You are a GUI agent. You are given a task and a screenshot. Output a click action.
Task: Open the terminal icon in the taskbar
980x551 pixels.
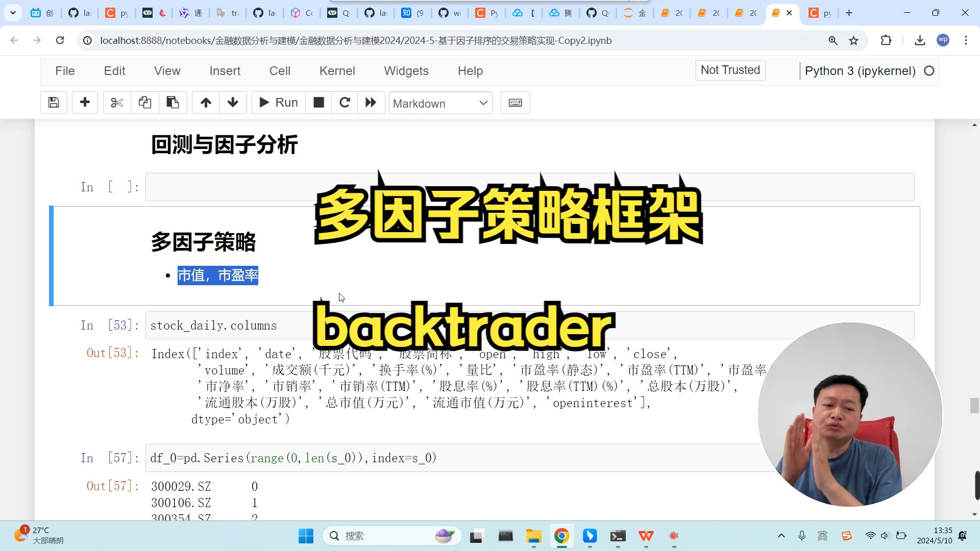point(618,536)
